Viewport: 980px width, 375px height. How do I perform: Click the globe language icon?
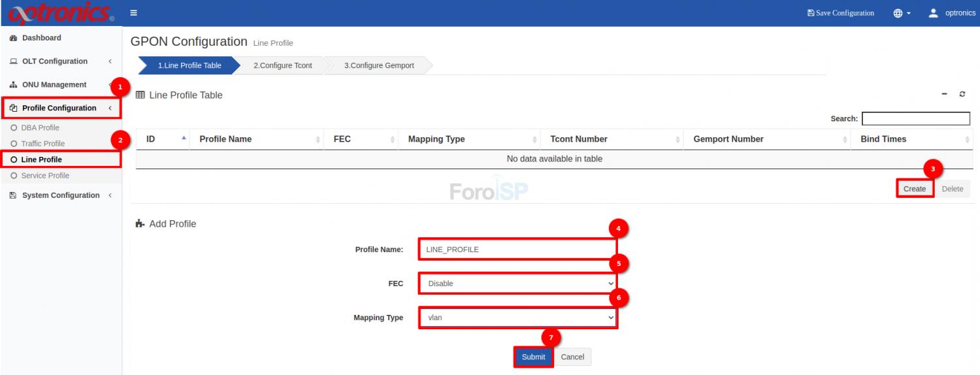click(x=898, y=13)
